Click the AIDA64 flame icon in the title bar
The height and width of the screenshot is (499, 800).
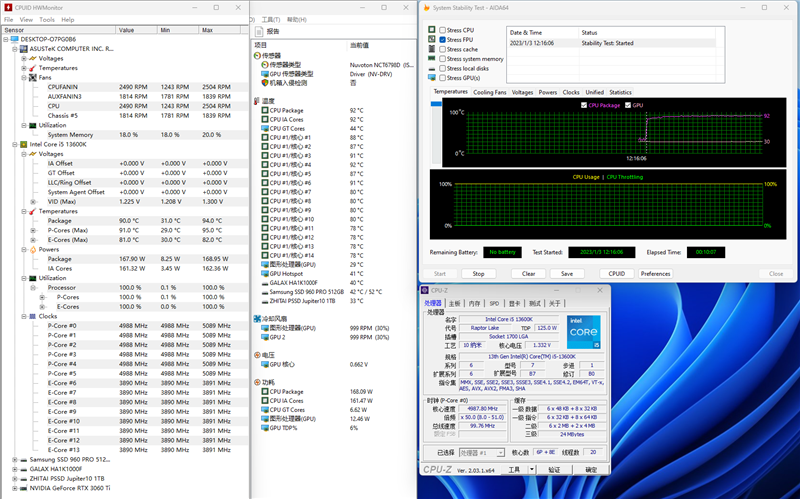[424, 10]
